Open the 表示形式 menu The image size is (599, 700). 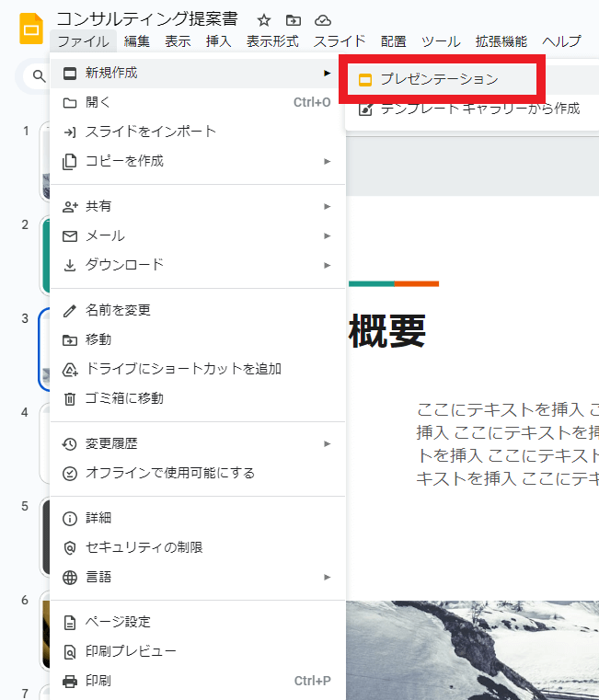tap(272, 41)
